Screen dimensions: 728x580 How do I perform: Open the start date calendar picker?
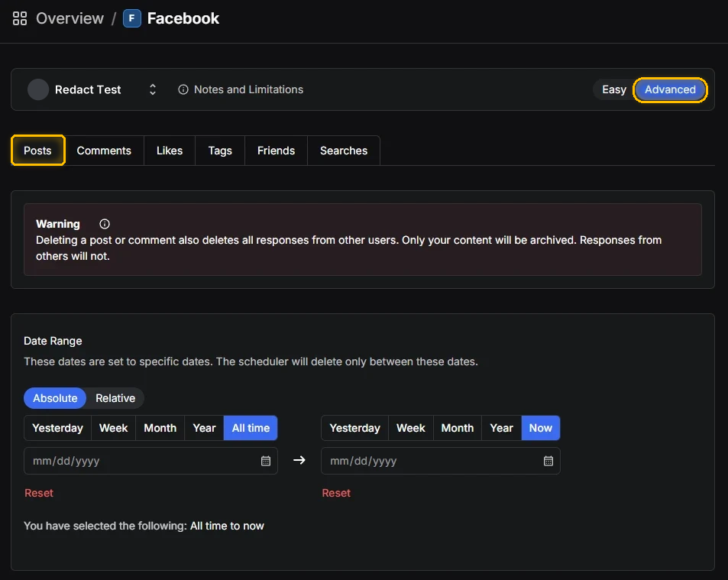[266, 461]
